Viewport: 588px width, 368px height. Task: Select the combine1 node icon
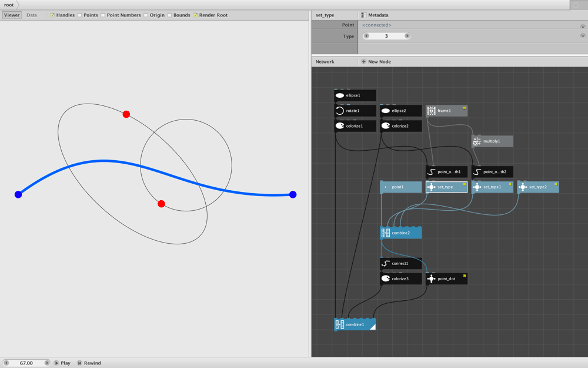pos(340,324)
